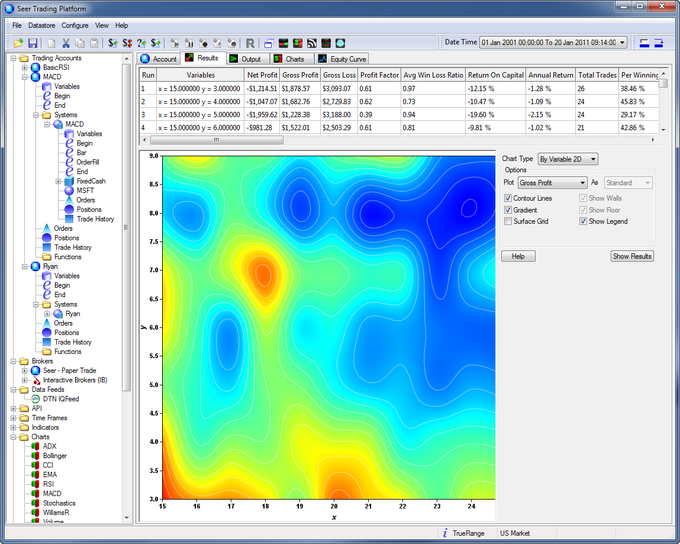Enable the Surface Grid checkbox
Viewport: 680px width, 544px height.
509,221
